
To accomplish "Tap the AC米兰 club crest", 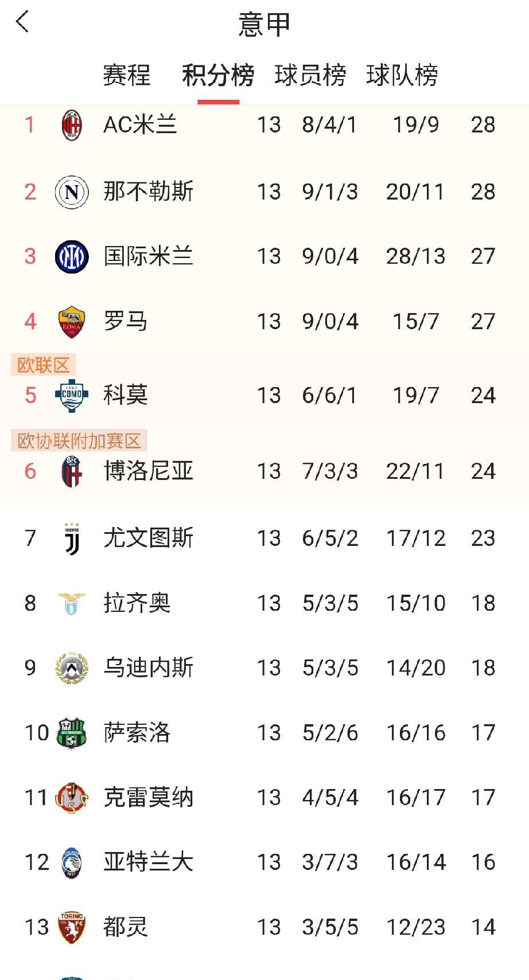I will click(72, 125).
